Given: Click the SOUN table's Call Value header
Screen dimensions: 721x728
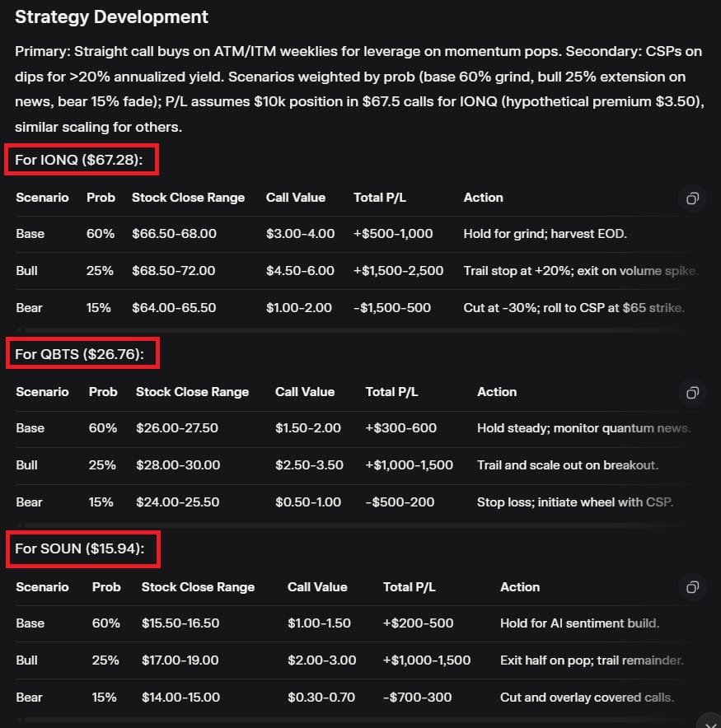Looking at the screenshot, I should 317,587.
